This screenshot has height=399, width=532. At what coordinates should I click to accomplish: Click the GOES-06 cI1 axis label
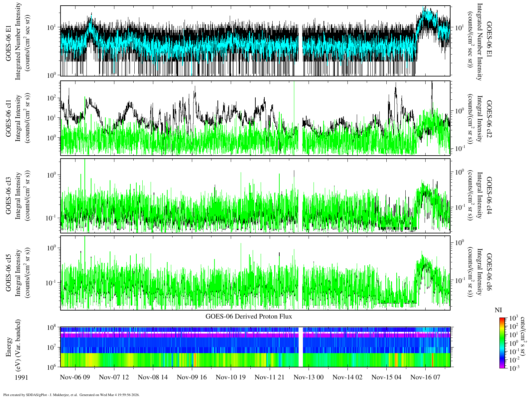pos(9,118)
